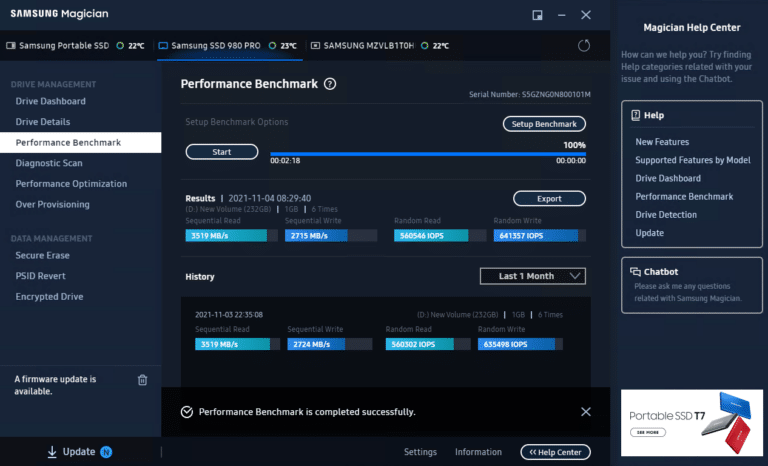The image size is (768, 466).
Task: Click the Update label in bottom bar
Action: [79, 452]
